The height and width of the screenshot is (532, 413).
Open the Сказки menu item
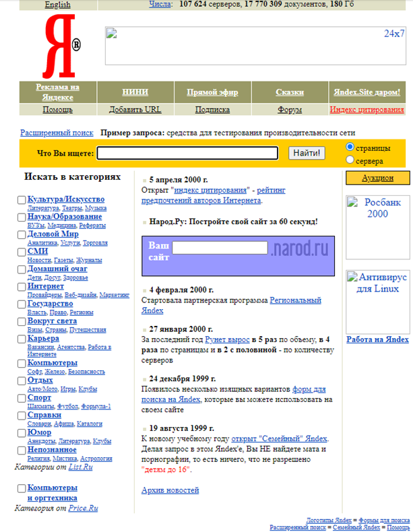pyautogui.click(x=290, y=92)
